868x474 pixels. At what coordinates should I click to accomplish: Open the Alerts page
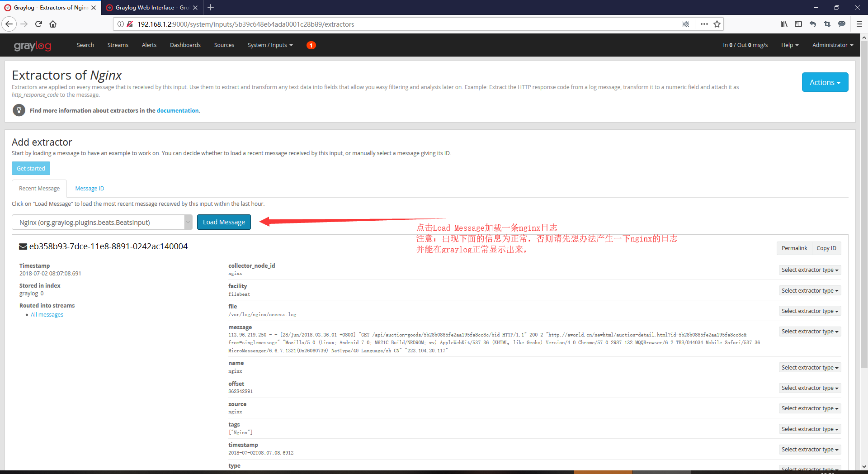pos(149,45)
